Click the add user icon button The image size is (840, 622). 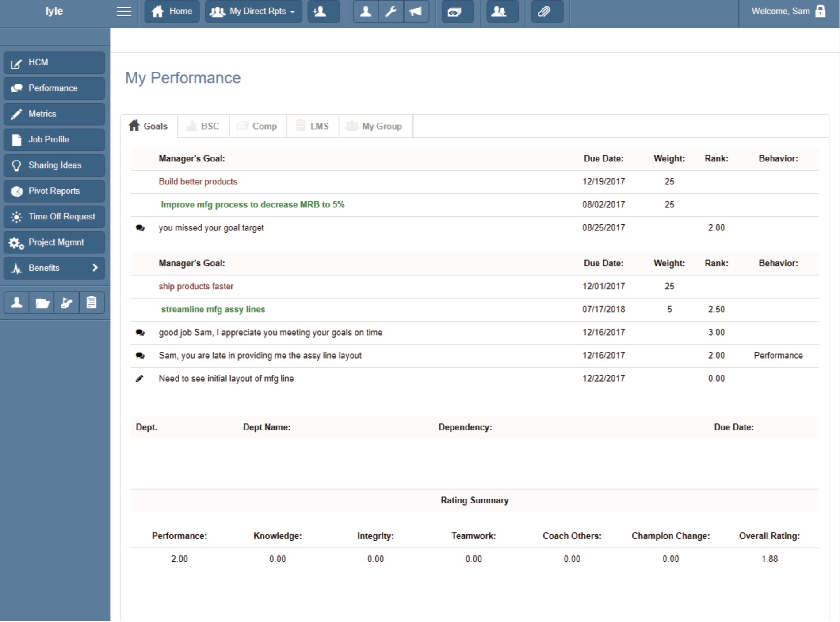click(x=324, y=12)
